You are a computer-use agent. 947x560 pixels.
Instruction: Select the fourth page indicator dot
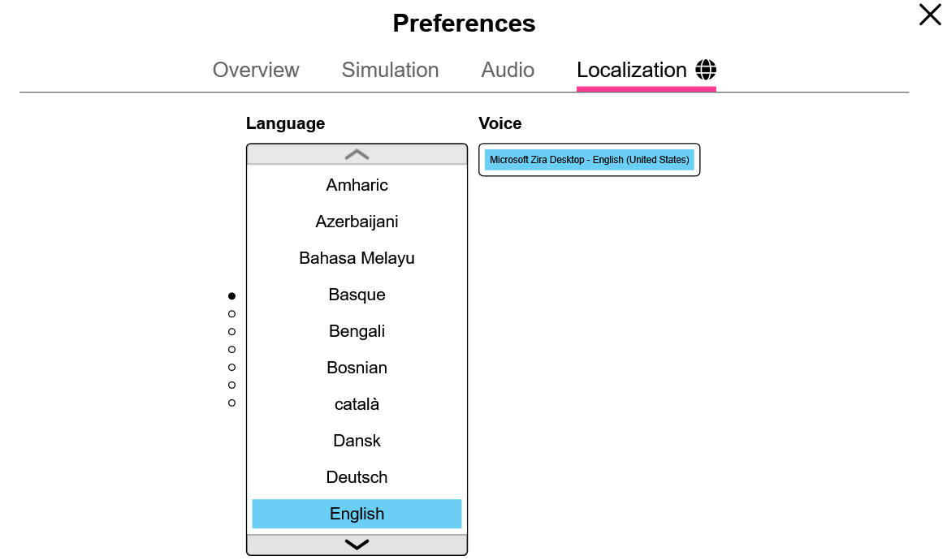tap(232, 350)
